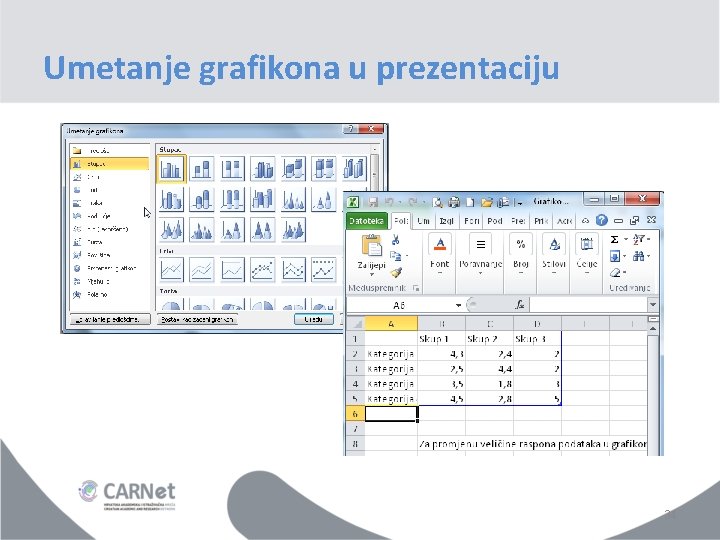Switch to the Izgl ribbon tab
This screenshot has height=540, width=720.
(446, 221)
